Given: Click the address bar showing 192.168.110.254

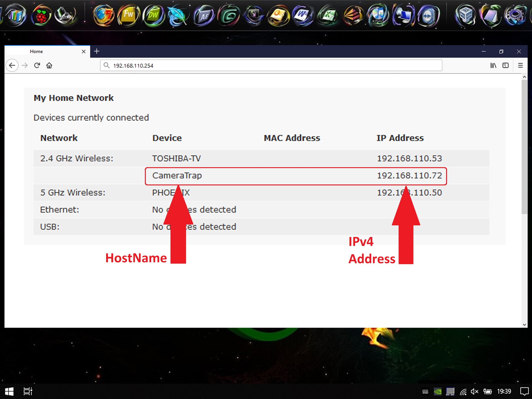Looking at the screenshot, I should (271, 66).
